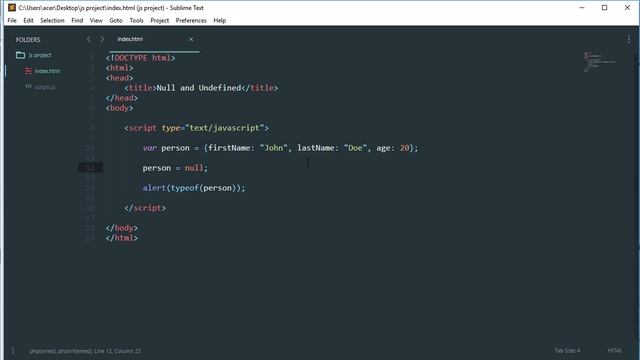This screenshot has width=640, height=360.
Task: Open script.js from the sidebar
Action: [45, 87]
